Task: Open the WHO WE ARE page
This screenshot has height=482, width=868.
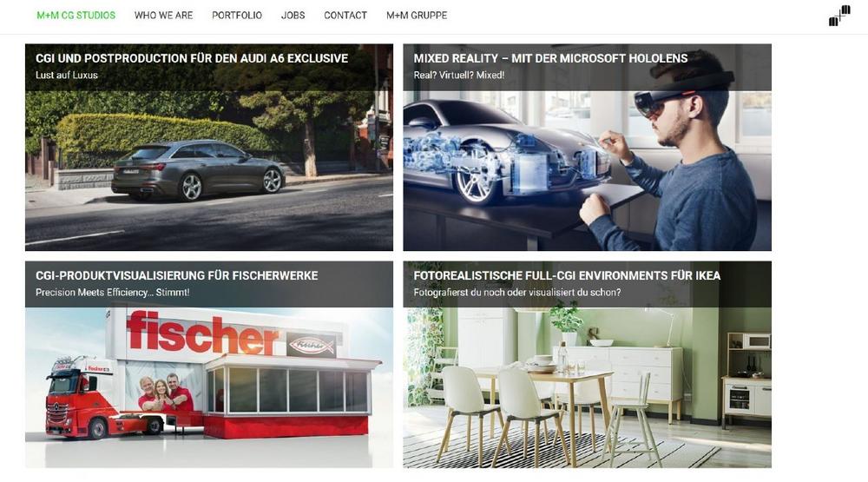Action: [163, 16]
